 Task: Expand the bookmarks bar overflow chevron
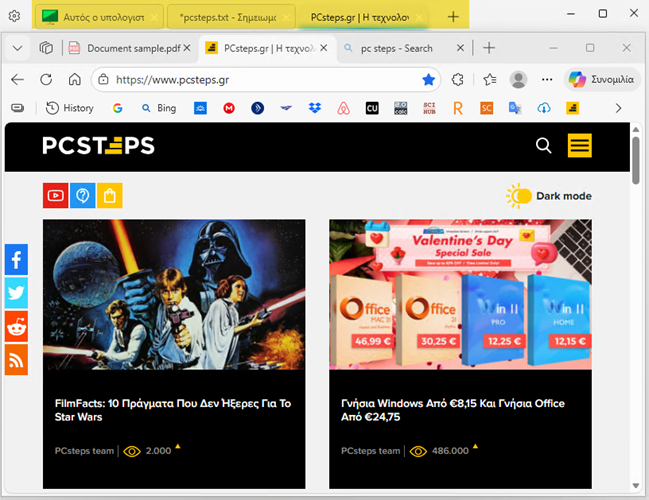[x=618, y=108]
